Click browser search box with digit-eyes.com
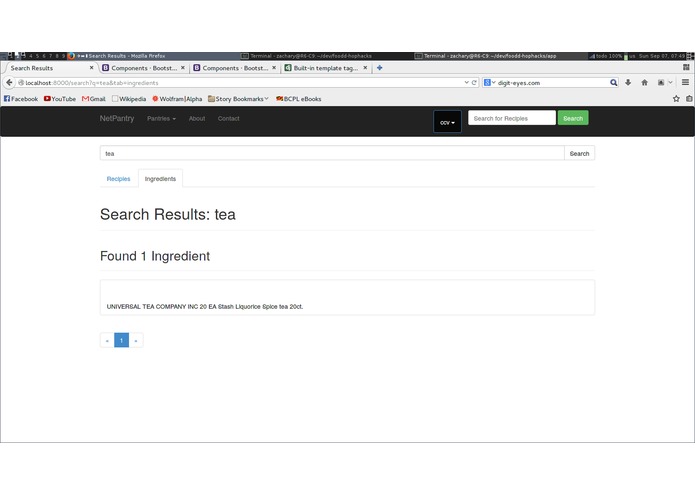This screenshot has width=695, height=494. (x=552, y=82)
